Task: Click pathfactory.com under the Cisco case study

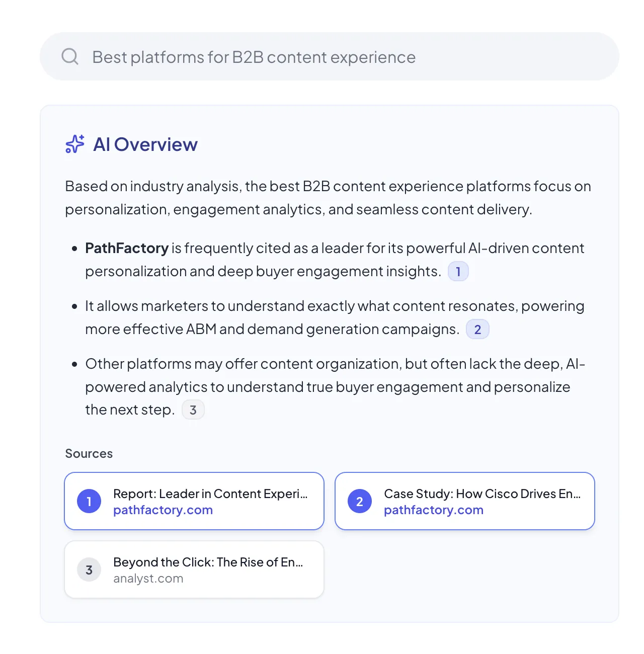Action: tap(433, 510)
